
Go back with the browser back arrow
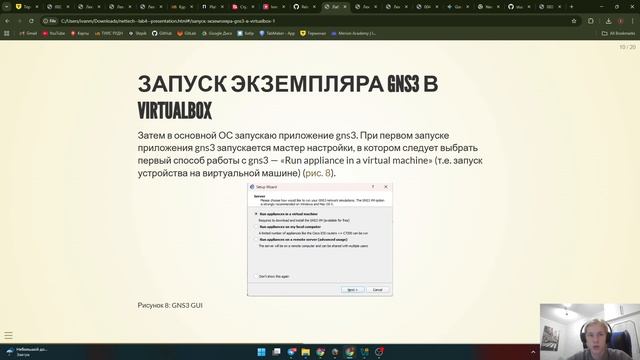7,21
